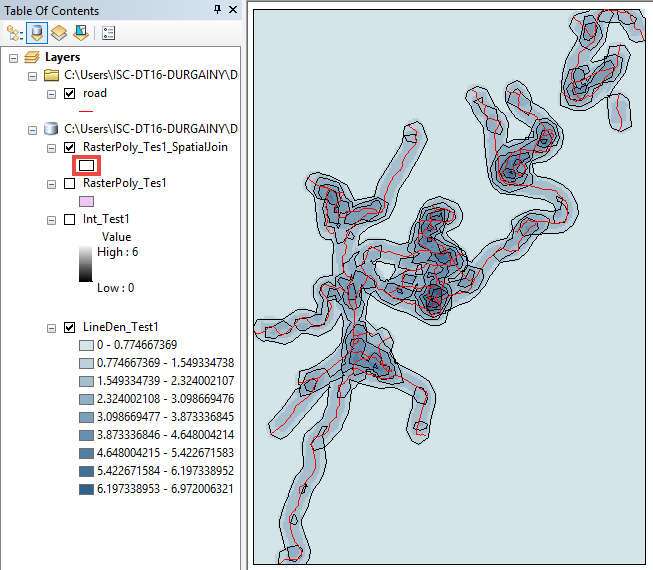Toggle the LineDen_Test1 layer checkbox
653x570 pixels.
(70, 328)
